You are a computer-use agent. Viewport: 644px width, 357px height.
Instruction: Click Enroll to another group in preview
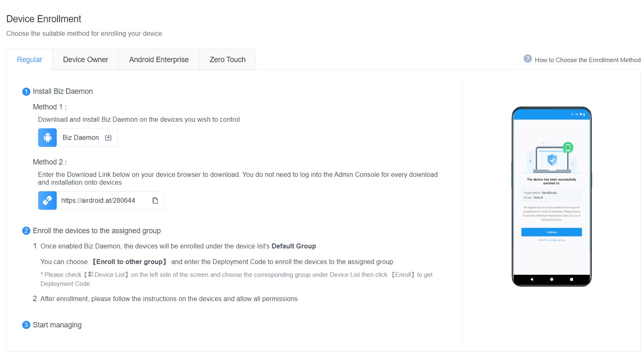click(x=552, y=240)
